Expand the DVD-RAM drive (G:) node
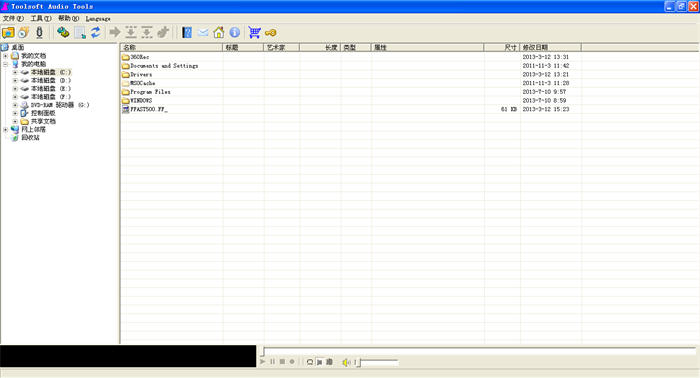The image size is (700, 378). tap(15, 105)
